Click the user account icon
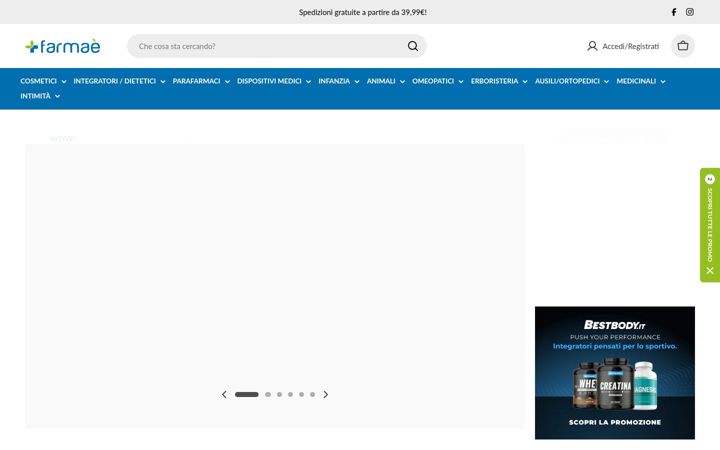This screenshot has width=720, height=450. [x=592, y=46]
